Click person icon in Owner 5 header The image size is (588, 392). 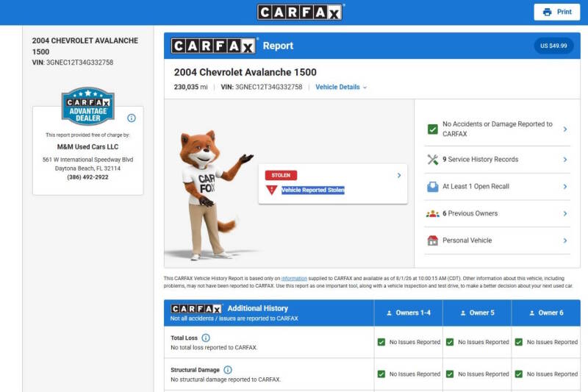(x=463, y=313)
